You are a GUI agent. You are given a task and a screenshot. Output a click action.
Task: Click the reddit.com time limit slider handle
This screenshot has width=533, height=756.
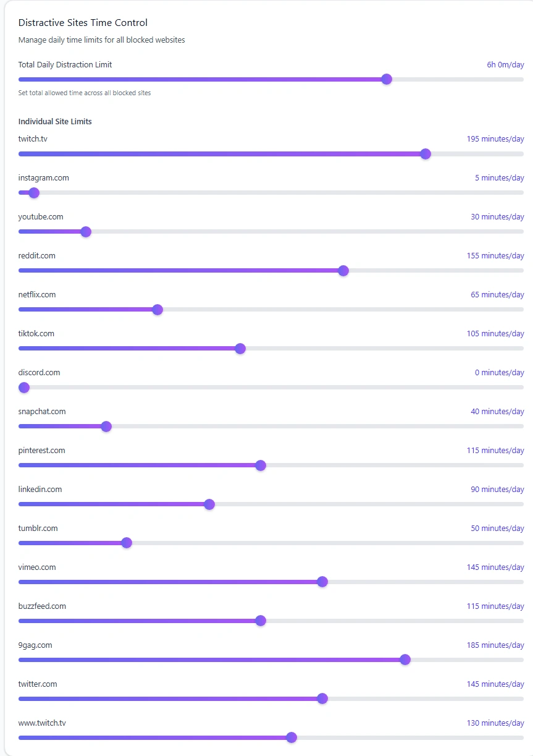pyautogui.click(x=343, y=271)
